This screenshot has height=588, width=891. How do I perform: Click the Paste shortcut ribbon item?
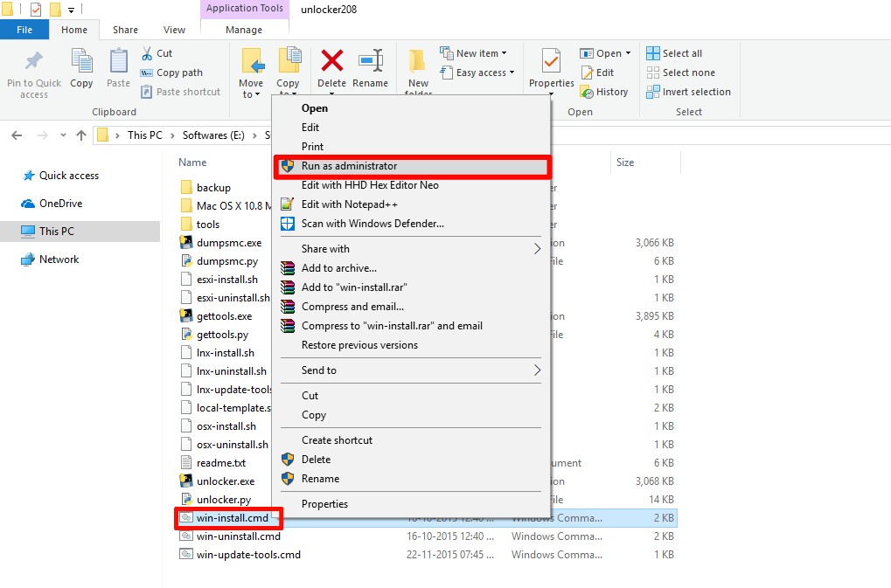click(x=180, y=92)
